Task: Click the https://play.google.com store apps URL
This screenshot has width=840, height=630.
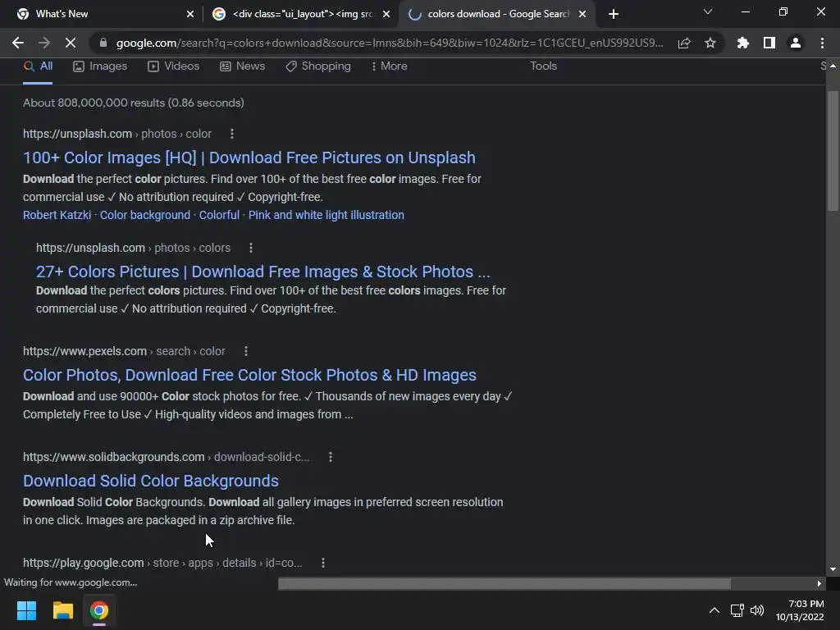Action: tap(162, 563)
